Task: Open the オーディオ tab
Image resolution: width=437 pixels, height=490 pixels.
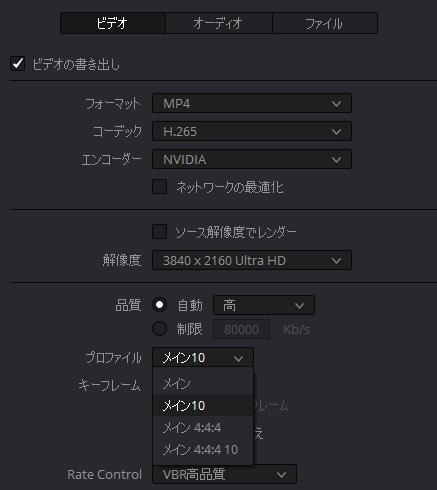Action: (x=219, y=23)
